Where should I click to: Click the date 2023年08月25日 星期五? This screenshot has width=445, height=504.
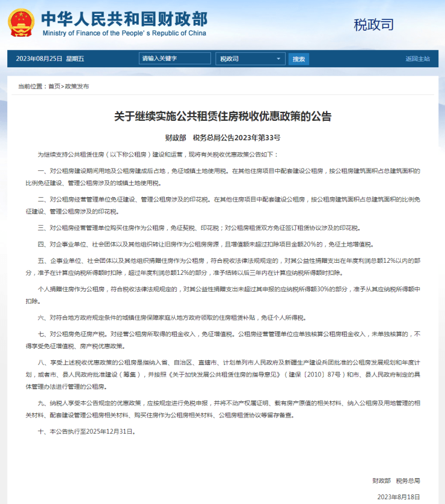(50, 58)
